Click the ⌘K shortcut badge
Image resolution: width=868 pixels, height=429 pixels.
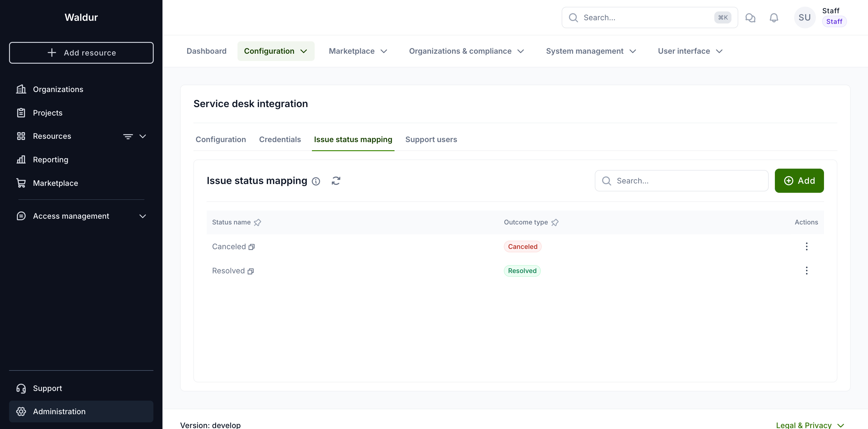(x=723, y=17)
